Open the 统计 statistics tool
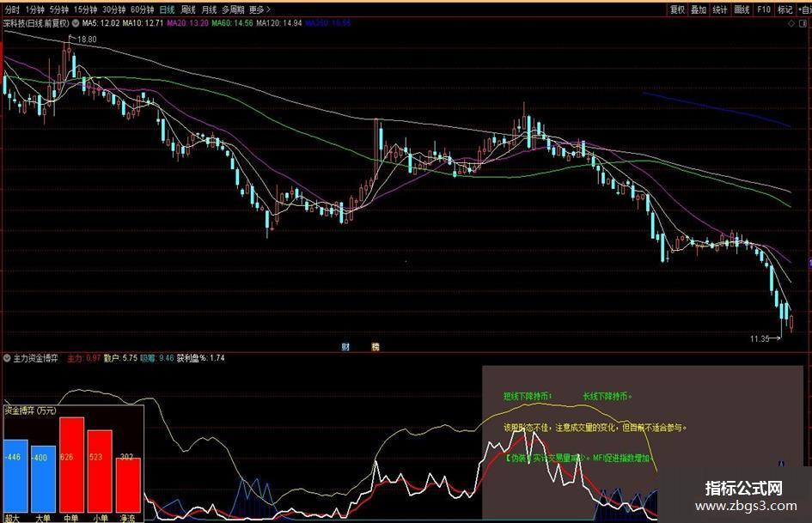This screenshot has height=523, width=812. 720,9
